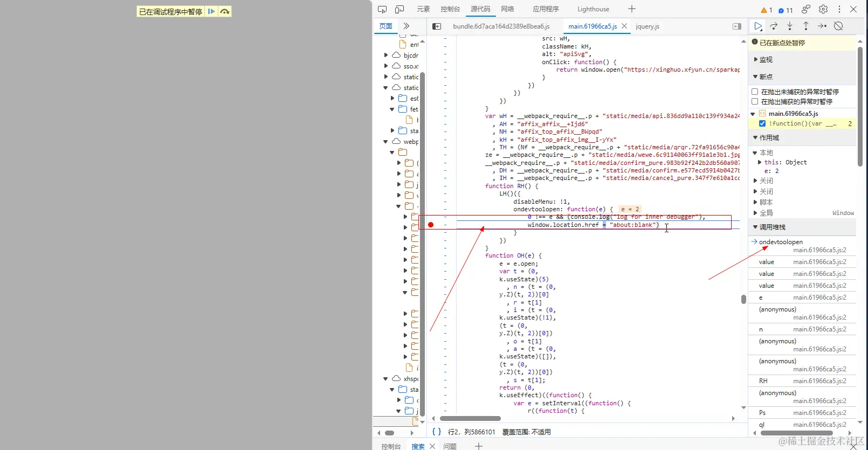The image size is (868, 450).
Task: Open DevTools settings gear
Action: coord(823,9)
